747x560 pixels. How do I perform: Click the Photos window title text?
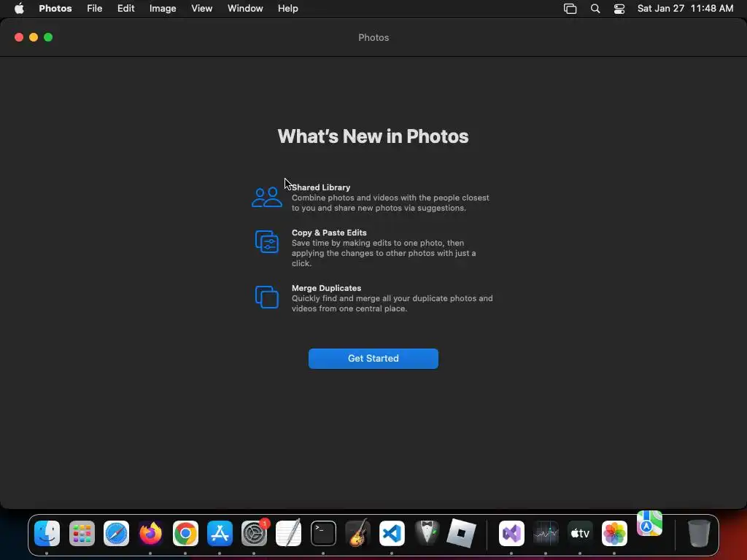[x=373, y=38]
